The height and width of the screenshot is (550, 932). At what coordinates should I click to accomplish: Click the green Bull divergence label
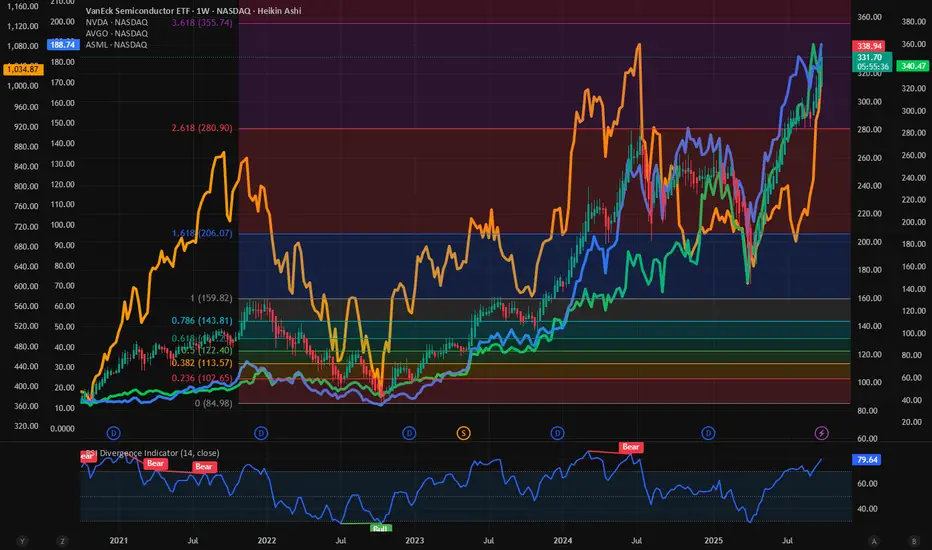[381, 527]
